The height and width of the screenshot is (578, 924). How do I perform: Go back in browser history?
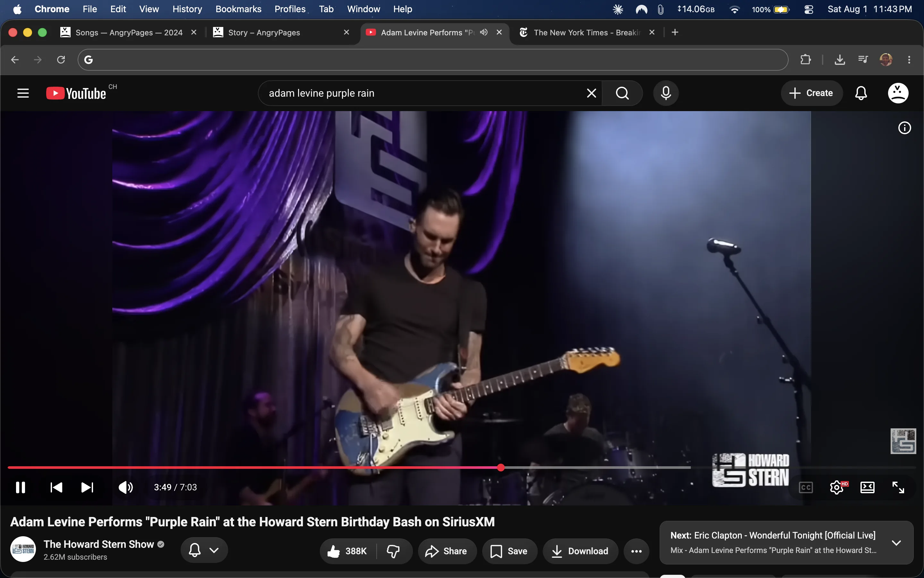(15, 60)
